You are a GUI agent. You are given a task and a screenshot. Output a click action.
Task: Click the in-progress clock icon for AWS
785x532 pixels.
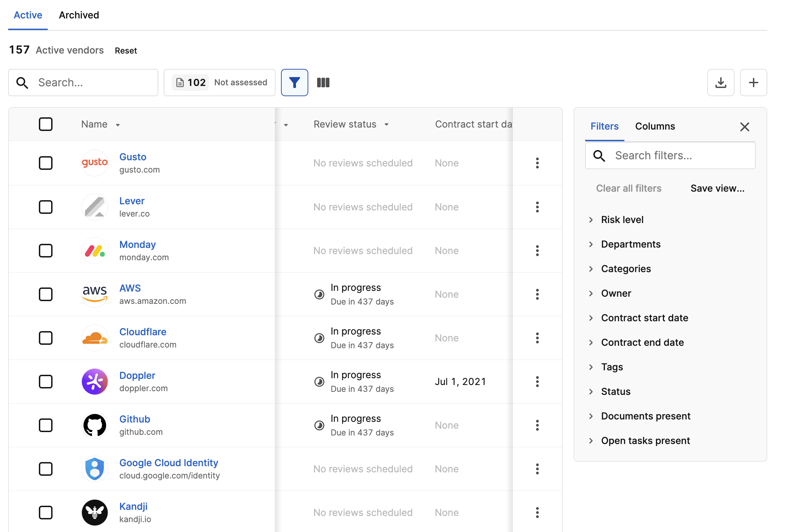[319, 294]
